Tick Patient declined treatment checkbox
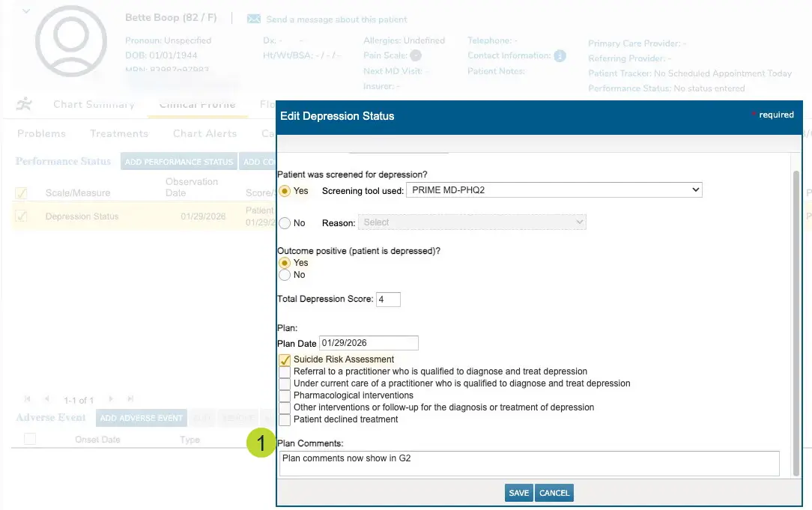The image size is (812, 510). click(x=285, y=419)
